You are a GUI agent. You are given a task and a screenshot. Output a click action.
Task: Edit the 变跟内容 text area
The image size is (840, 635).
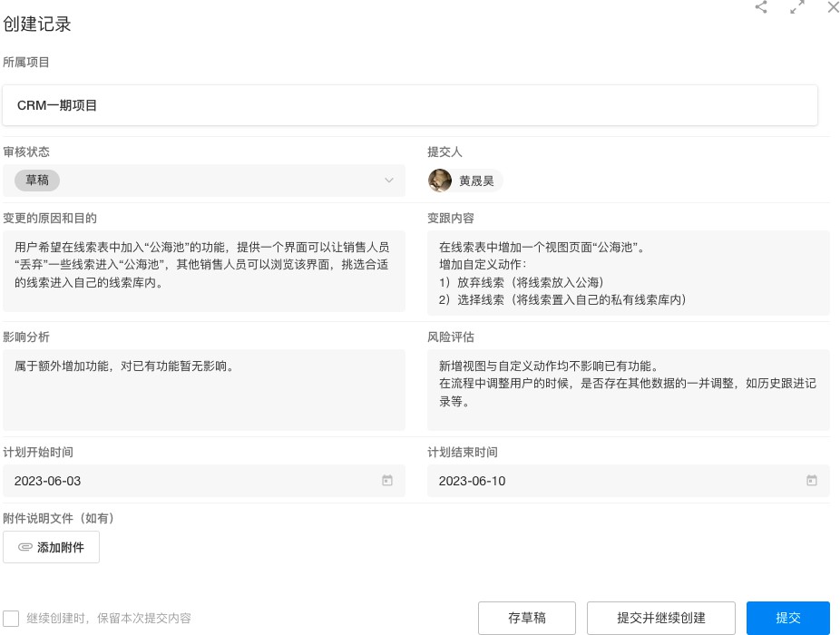tap(628, 270)
